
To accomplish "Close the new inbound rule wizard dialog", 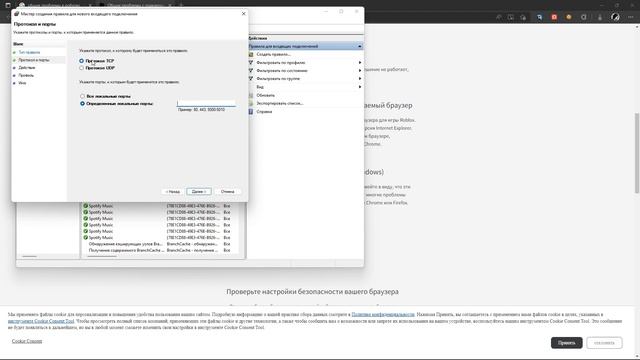I will point(244,13).
